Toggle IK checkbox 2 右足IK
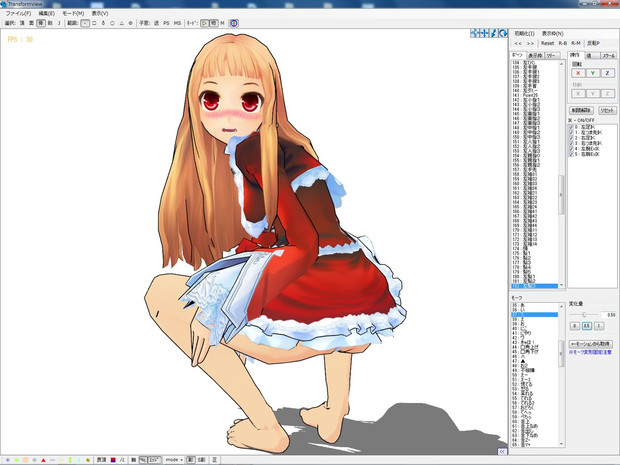The image size is (620, 465). (571, 138)
